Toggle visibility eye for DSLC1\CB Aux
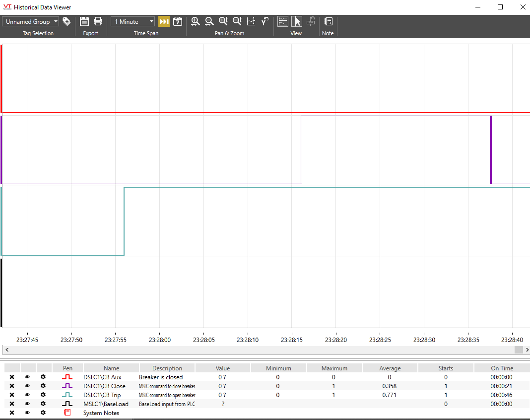Viewport: 530px width, 420px height. click(27, 377)
